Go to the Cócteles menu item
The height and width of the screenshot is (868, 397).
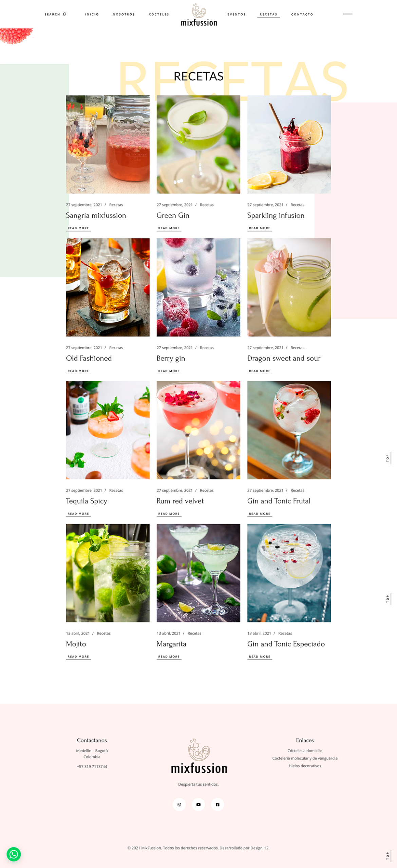point(159,14)
